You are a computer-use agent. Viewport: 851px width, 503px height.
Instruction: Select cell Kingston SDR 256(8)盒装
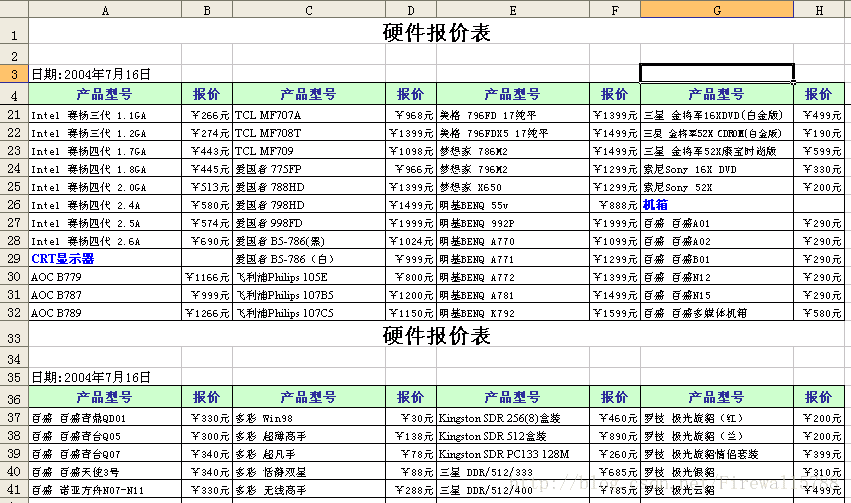pos(513,418)
